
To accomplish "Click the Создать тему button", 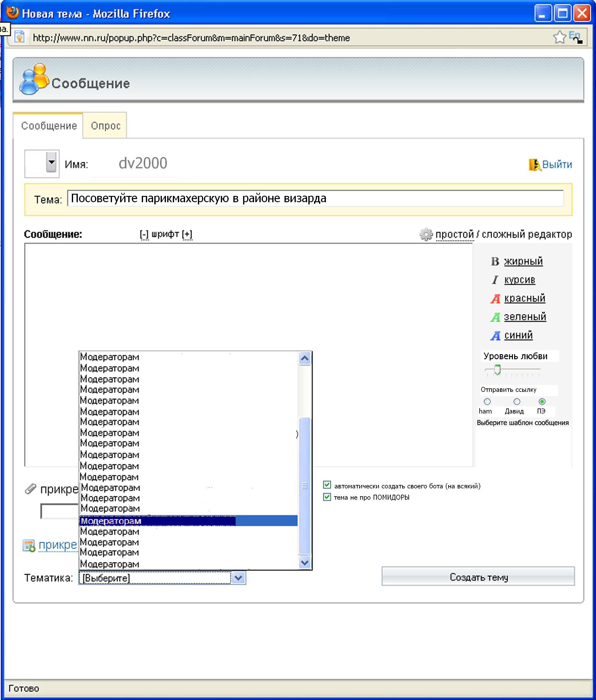I will click(478, 577).
